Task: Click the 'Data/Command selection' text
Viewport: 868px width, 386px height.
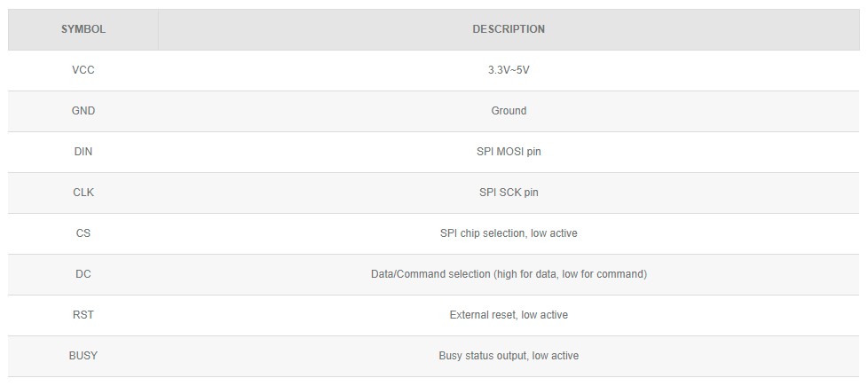Action: 430,274
